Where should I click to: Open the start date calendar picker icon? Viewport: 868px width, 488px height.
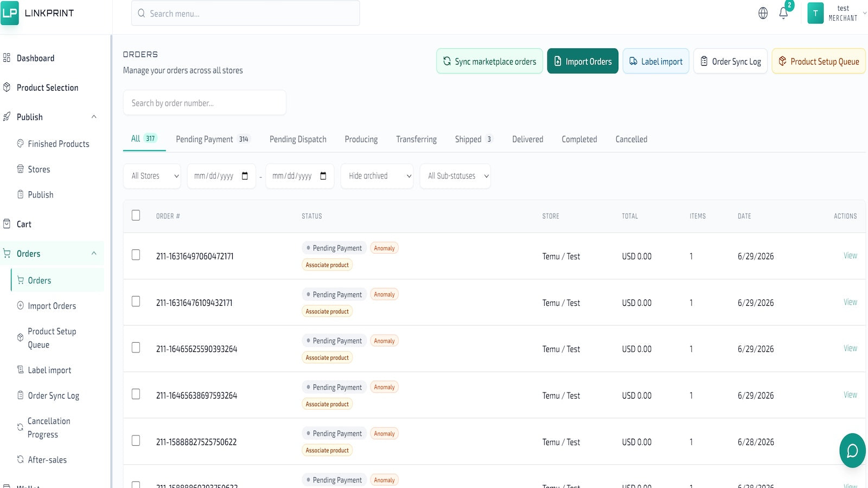(x=245, y=176)
